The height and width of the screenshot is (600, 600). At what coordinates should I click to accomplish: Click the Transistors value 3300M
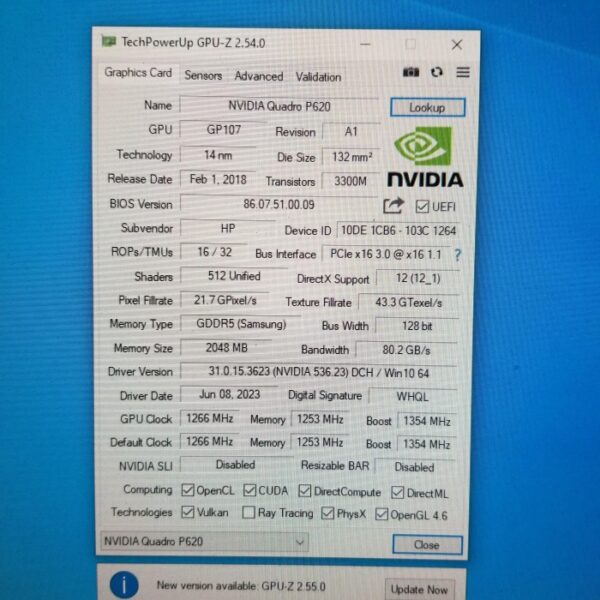351,181
